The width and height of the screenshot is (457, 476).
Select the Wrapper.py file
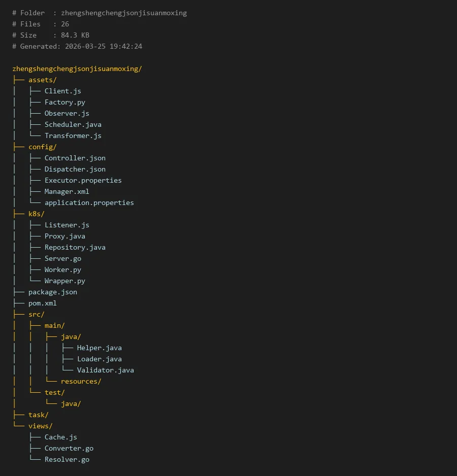64,281
